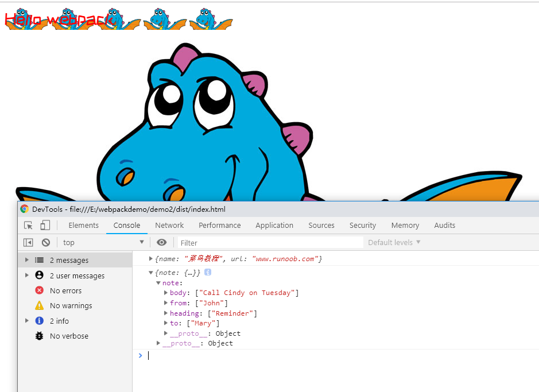Expand the from array property
Viewport: 539px width, 392px height.
(x=166, y=303)
